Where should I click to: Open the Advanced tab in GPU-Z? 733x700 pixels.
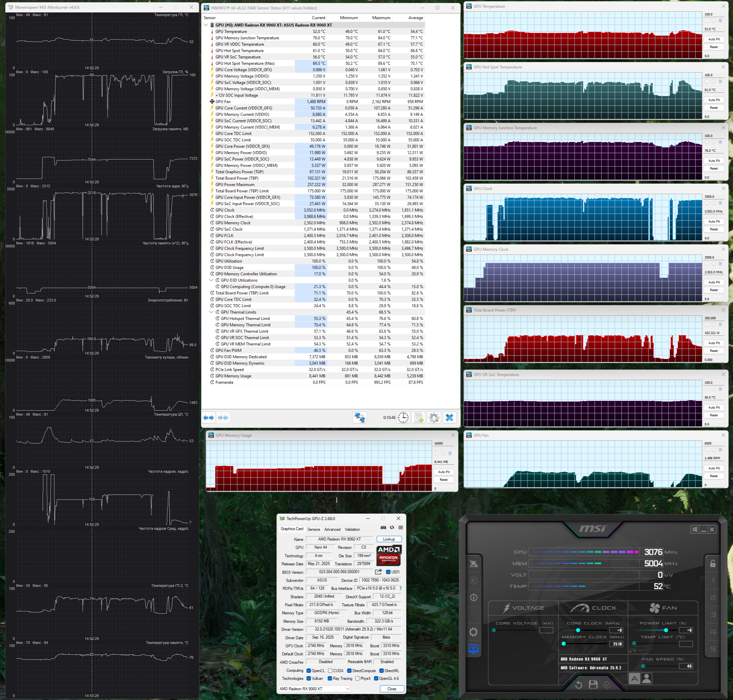point(332,529)
